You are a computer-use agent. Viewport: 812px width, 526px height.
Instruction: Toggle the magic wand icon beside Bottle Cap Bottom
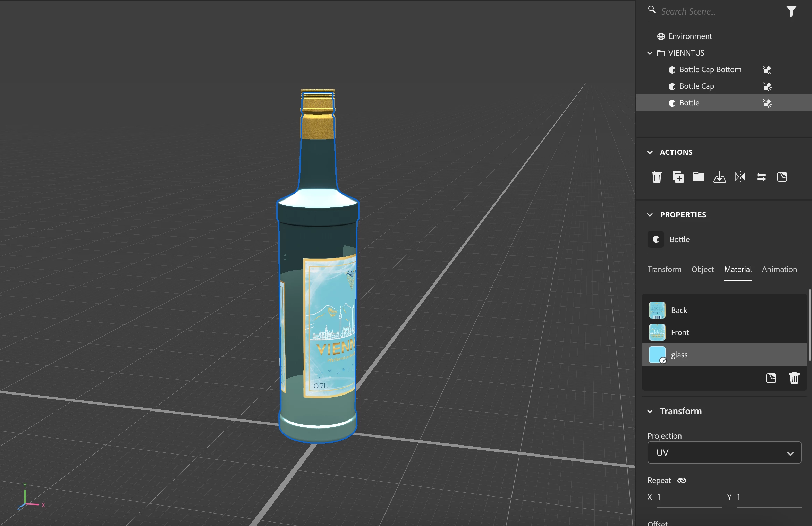pyautogui.click(x=767, y=70)
